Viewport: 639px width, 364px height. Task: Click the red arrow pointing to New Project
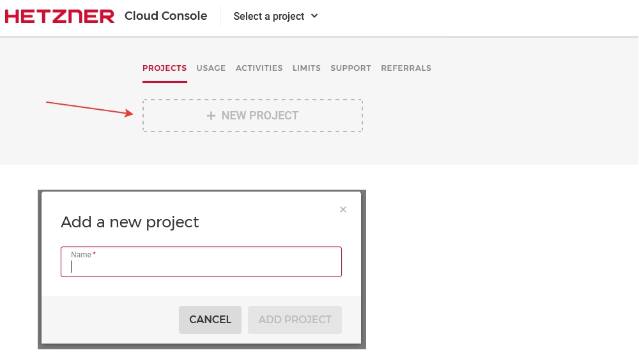pos(89,108)
